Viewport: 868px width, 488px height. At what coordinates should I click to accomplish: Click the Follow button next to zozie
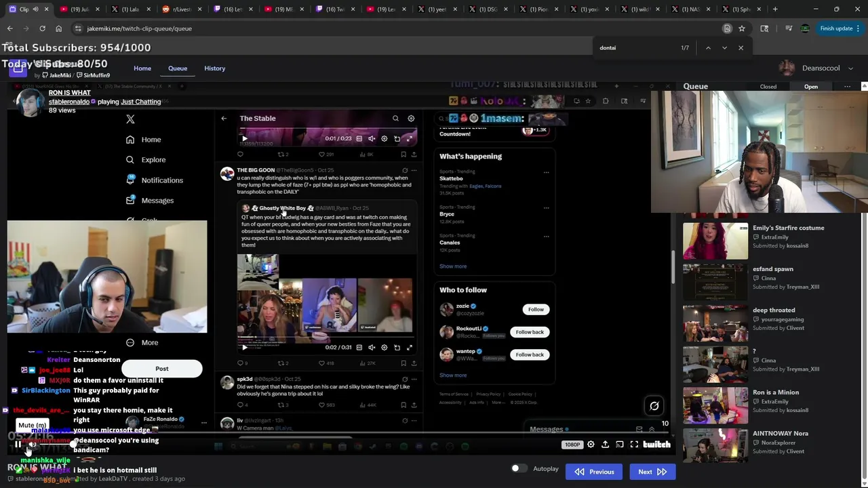536,310
